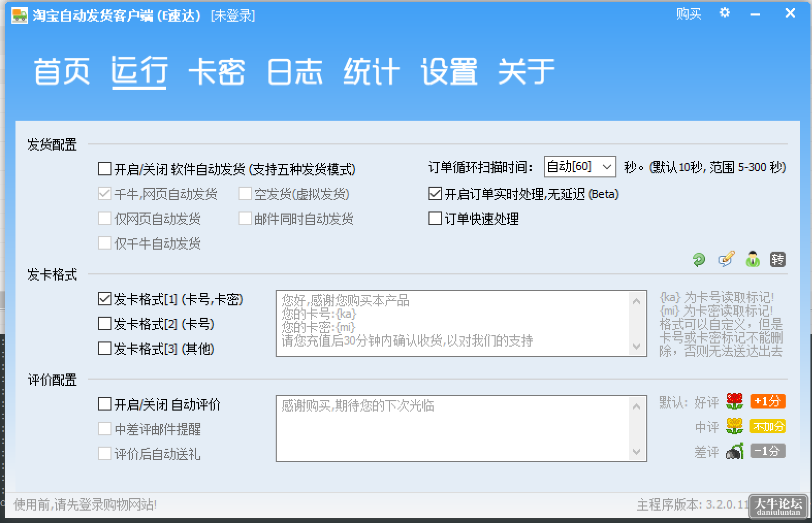Click the yellow 不加分 badge
Screen dimensions: 812x523
click(768, 427)
